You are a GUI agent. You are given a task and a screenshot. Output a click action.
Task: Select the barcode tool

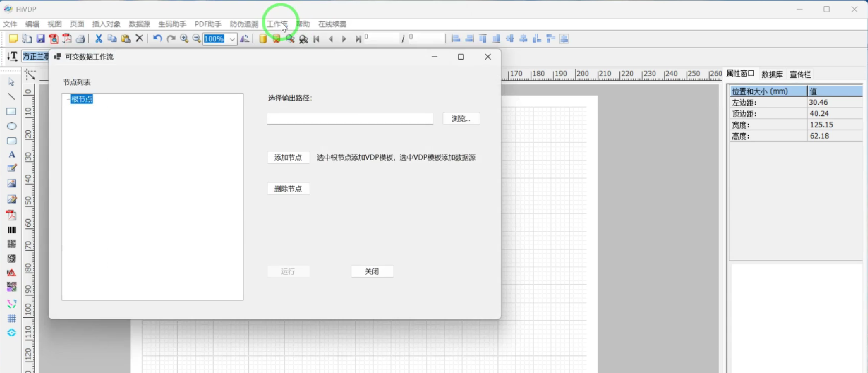(11, 230)
